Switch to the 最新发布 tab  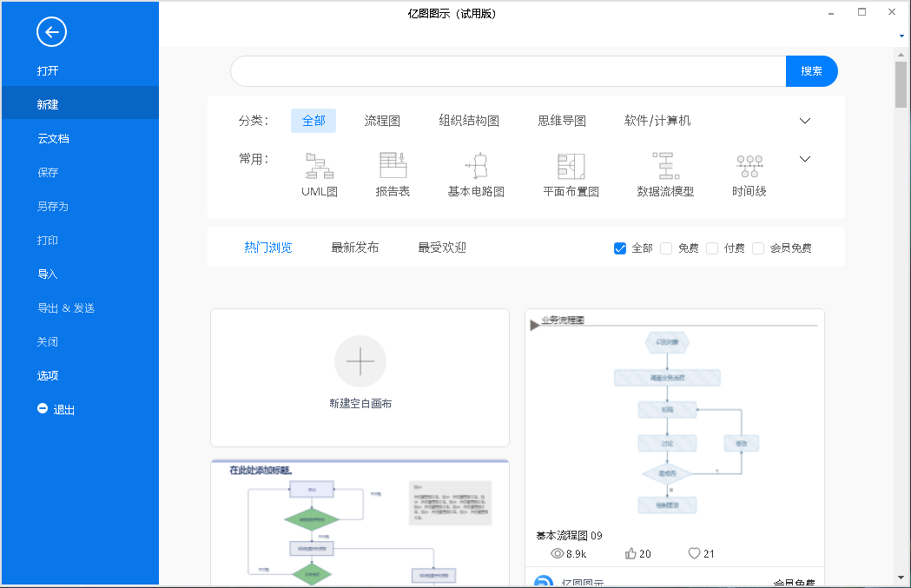click(355, 248)
